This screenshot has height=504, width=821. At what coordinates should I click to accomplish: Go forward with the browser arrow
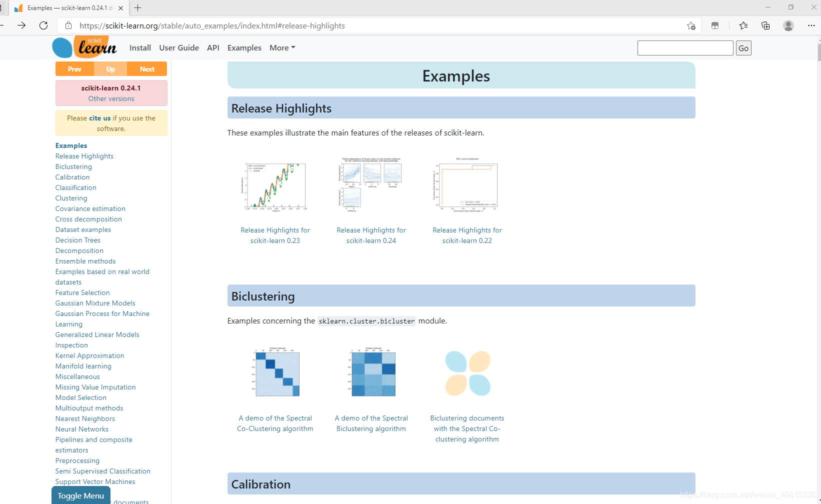21,25
